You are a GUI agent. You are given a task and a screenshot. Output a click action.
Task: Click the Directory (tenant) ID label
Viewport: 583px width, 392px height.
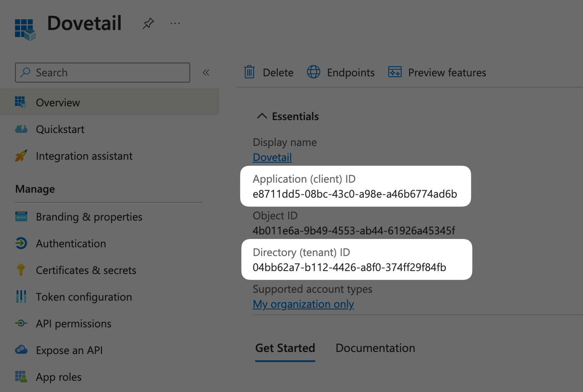pyautogui.click(x=302, y=252)
